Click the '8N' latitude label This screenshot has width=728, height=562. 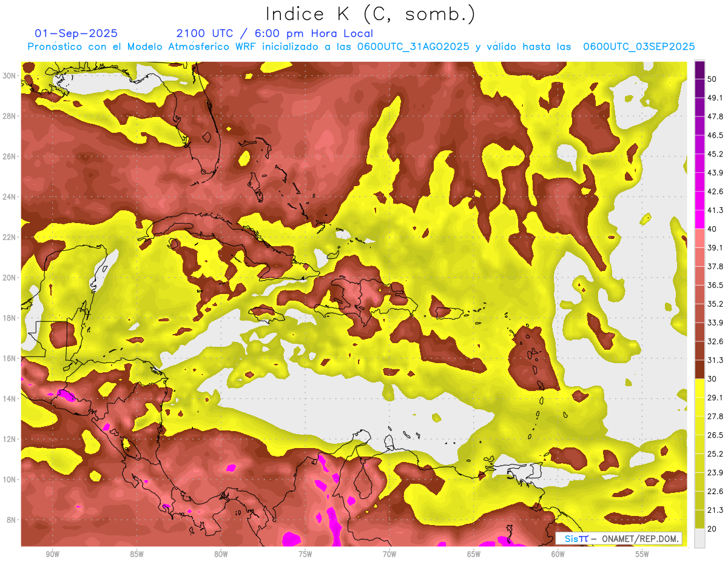pyautogui.click(x=12, y=520)
